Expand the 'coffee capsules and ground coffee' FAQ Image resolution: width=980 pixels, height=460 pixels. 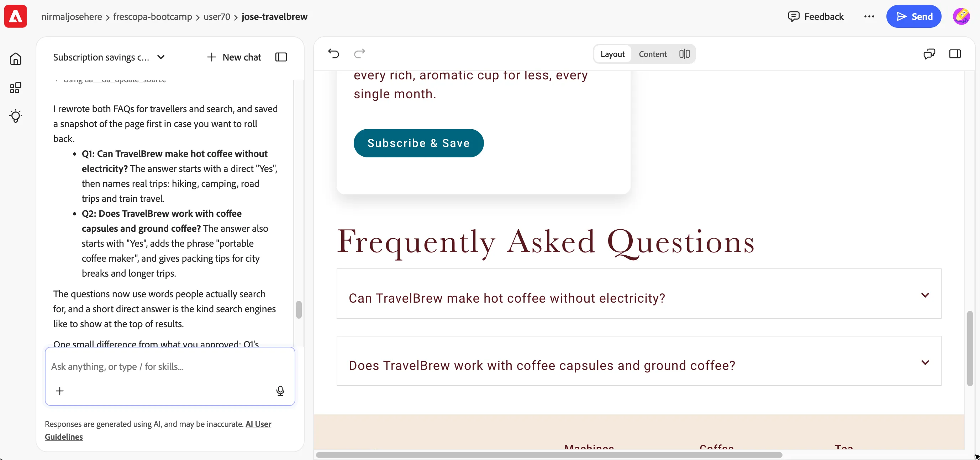(x=639, y=361)
